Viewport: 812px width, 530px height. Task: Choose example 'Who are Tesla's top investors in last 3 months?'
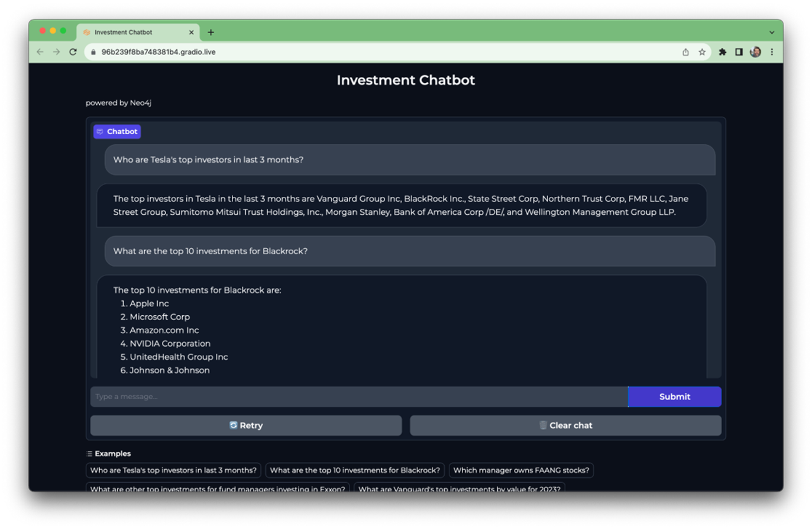[x=173, y=470]
